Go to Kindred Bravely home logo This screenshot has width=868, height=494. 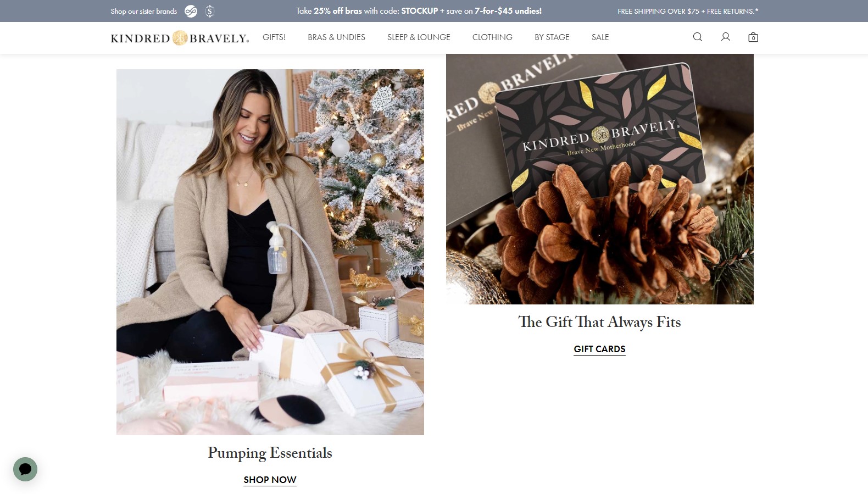[180, 38]
